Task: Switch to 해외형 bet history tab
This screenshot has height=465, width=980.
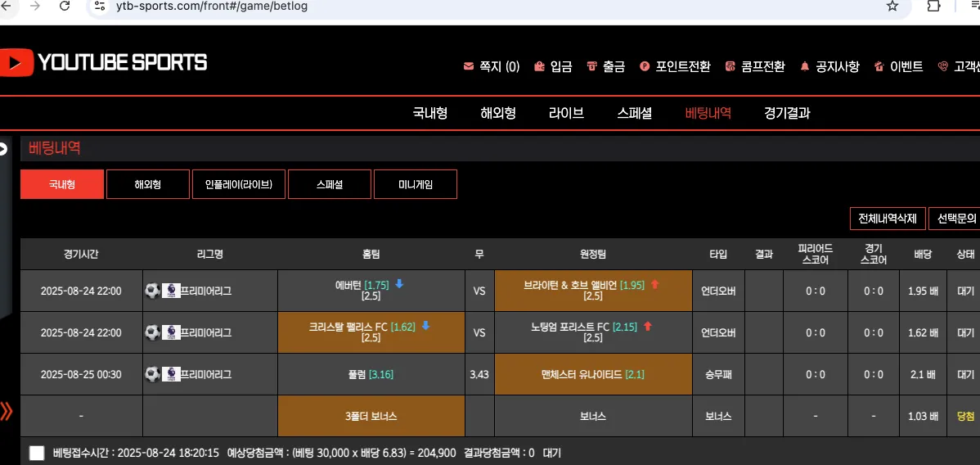Action: pyautogui.click(x=147, y=185)
